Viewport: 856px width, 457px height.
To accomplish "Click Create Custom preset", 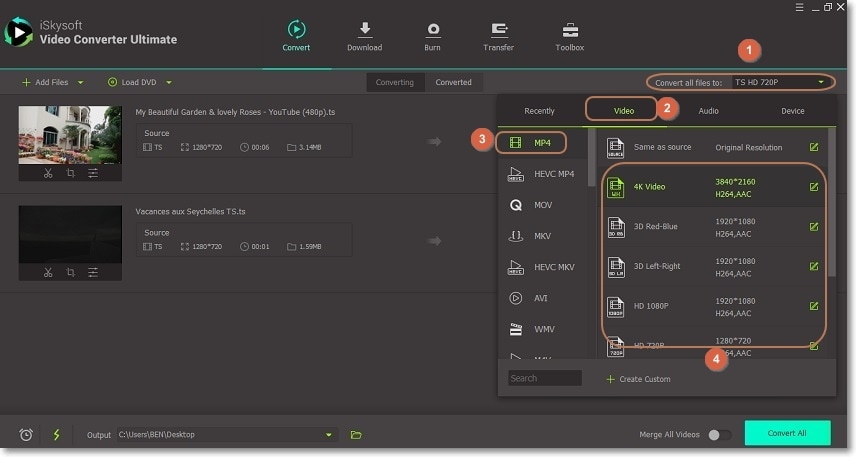I will (x=638, y=379).
